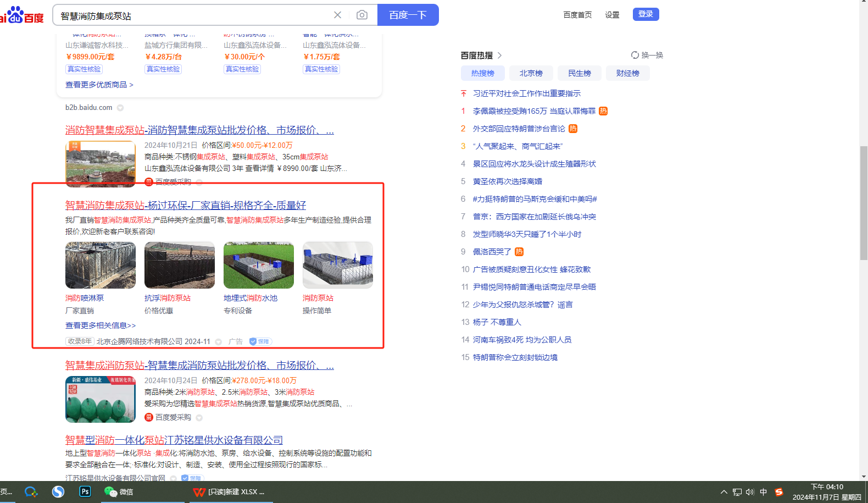Image resolution: width=868 pixels, height=503 pixels.
Task: Open image search via the camera icon
Action: (x=361, y=15)
